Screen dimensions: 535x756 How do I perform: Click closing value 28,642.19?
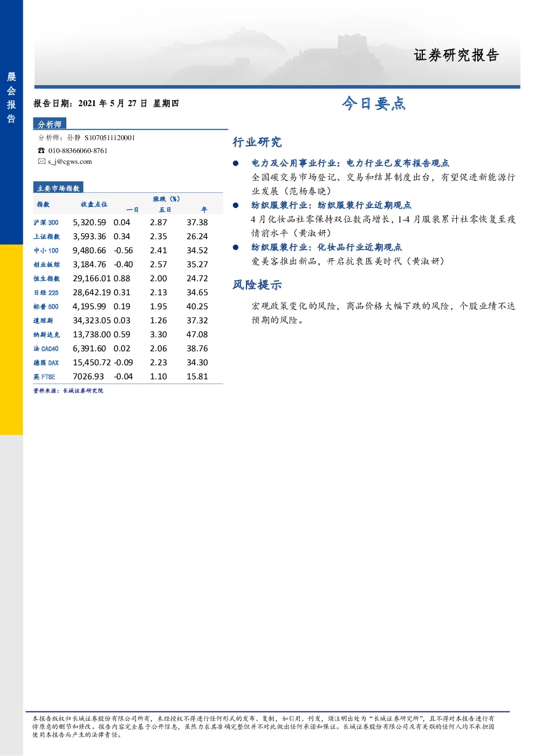pos(92,293)
